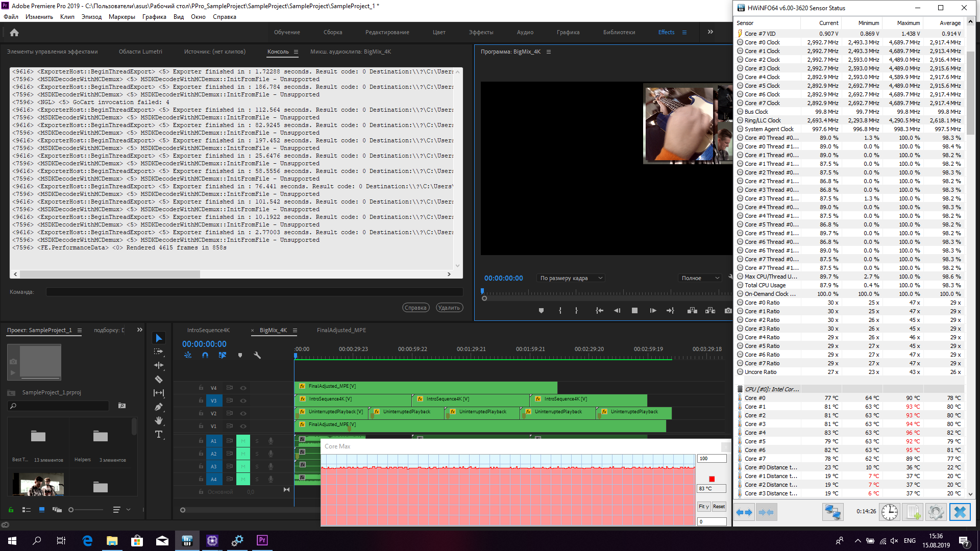Step back one frame
The width and height of the screenshot is (980, 551).
[x=617, y=310]
